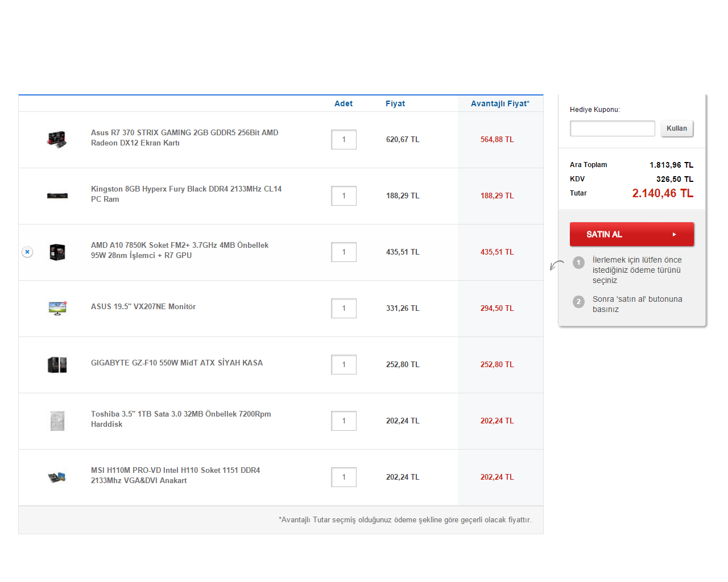Viewport: 728px width, 582px height.
Task: Apply the coupon with Kullan button
Action: pos(677,128)
